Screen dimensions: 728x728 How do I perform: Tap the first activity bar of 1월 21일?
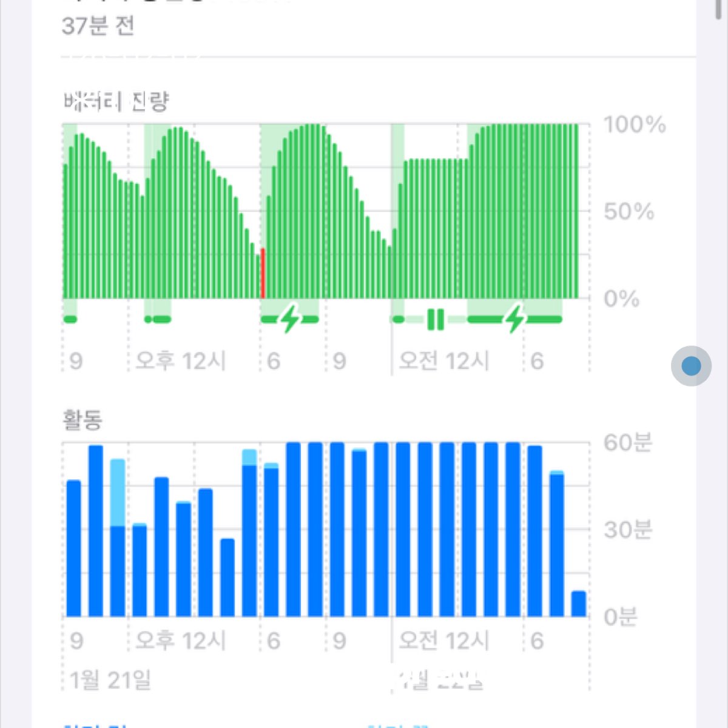pos(74,548)
